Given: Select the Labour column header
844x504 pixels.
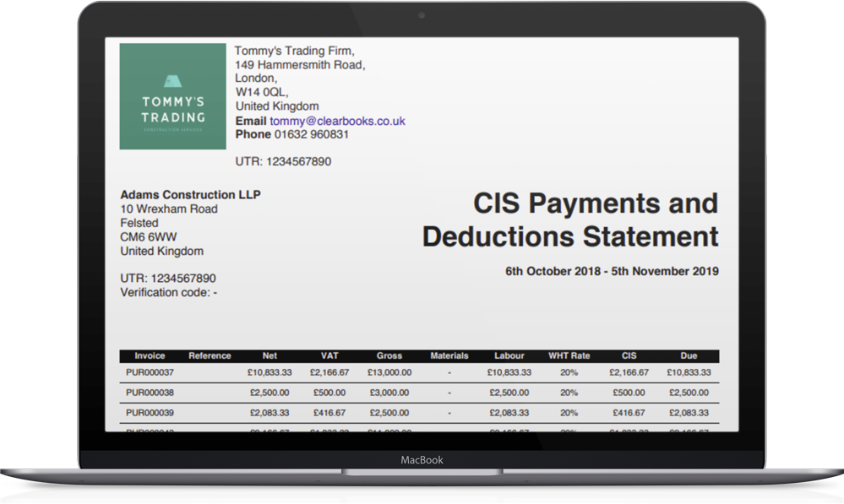Looking at the screenshot, I should point(510,355).
